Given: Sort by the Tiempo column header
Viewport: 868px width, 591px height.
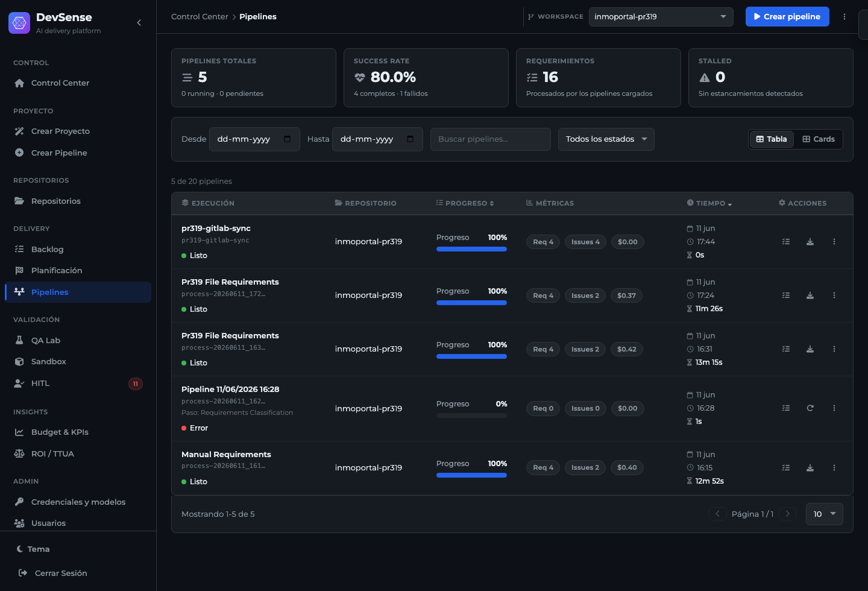Looking at the screenshot, I should [x=709, y=203].
